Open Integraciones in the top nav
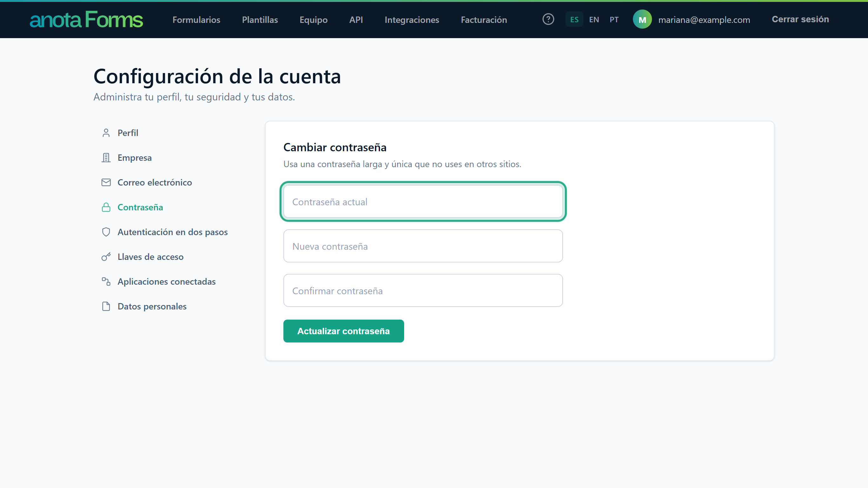The width and height of the screenshot is (868, 488). tap(412, 20)
